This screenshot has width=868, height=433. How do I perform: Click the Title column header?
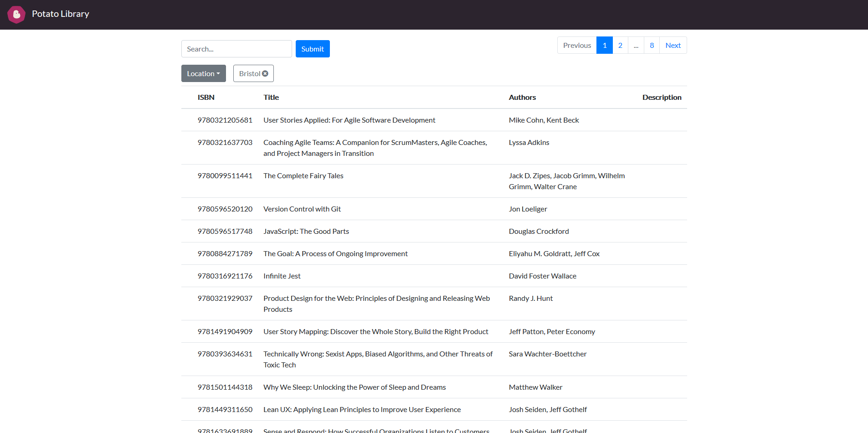(x=271, y=97)
